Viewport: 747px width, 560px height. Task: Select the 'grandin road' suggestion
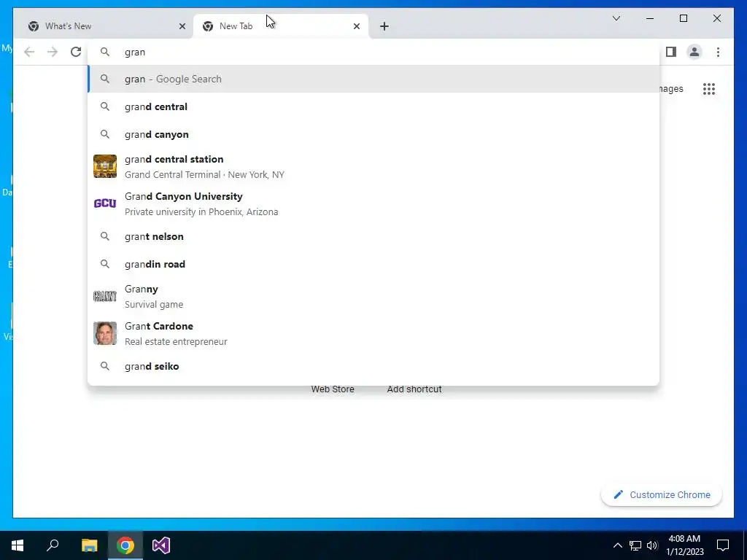(x=374, y=264)
